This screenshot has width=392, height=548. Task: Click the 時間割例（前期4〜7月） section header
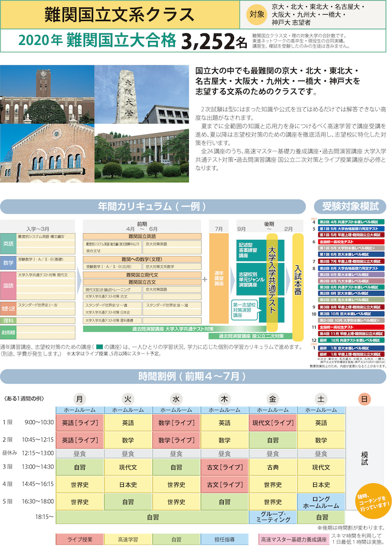point(193,377)
